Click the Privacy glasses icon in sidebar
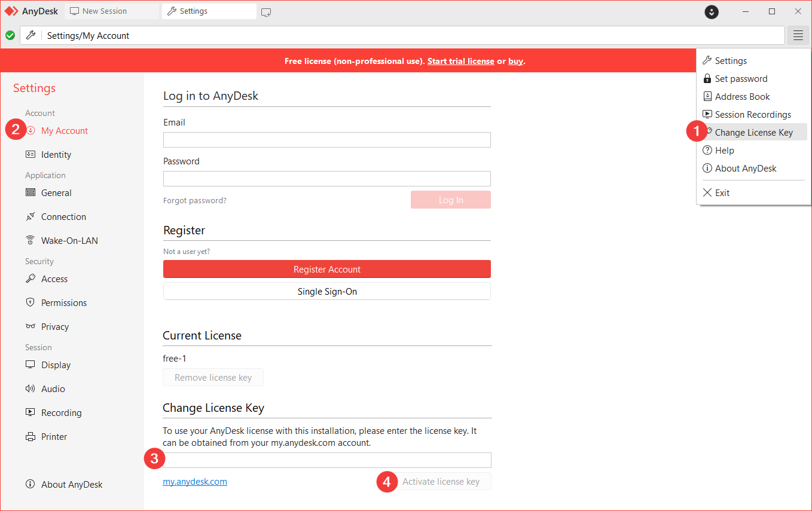 30,326
